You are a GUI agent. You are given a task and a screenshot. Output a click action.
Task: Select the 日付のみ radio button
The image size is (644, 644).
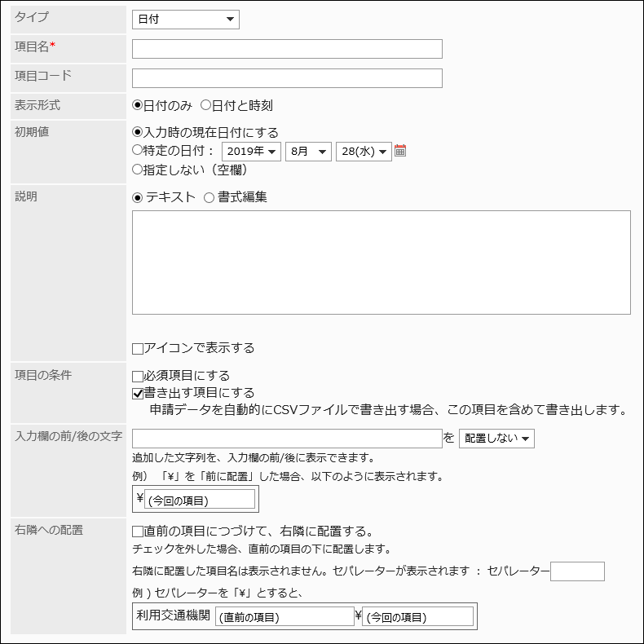click(137, 105)
